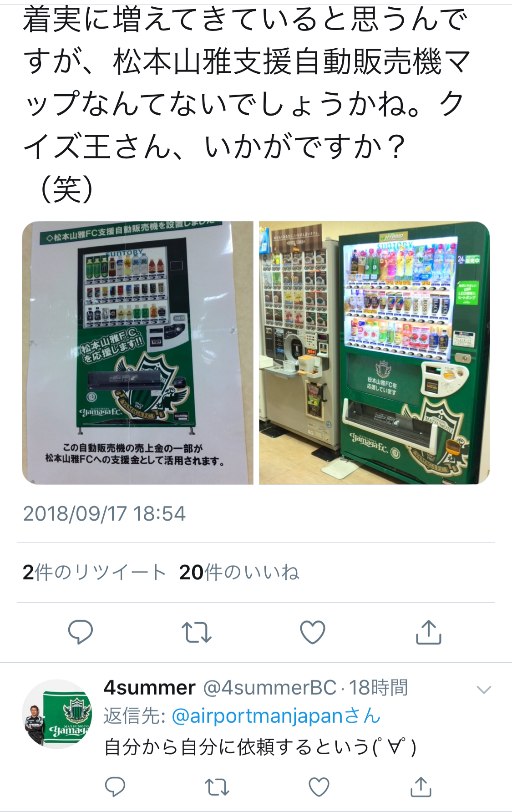
Task: Open the green Suntory vending machine photo
Action: click(x=374, y=353)
